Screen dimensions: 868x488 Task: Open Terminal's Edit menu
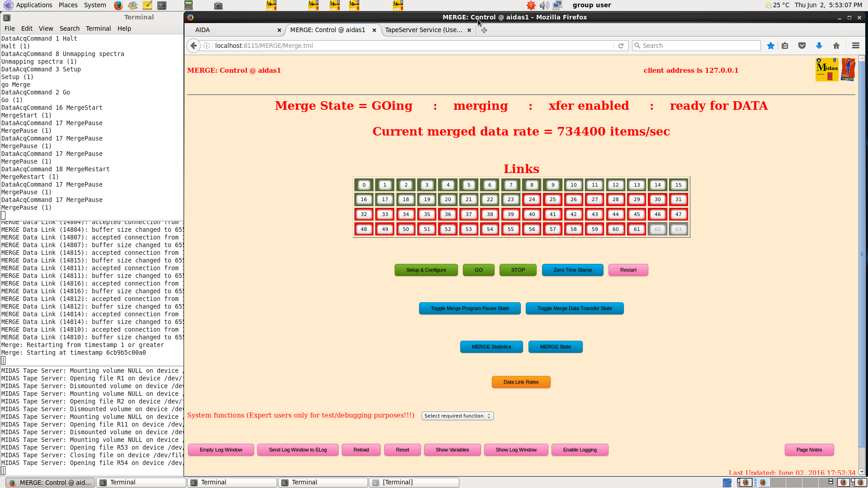click(27, 28)
